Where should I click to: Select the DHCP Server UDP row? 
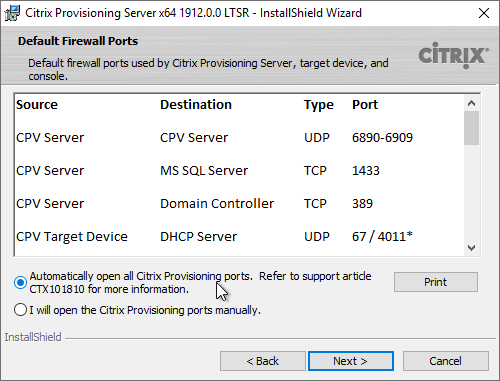(x=239, y=237)
